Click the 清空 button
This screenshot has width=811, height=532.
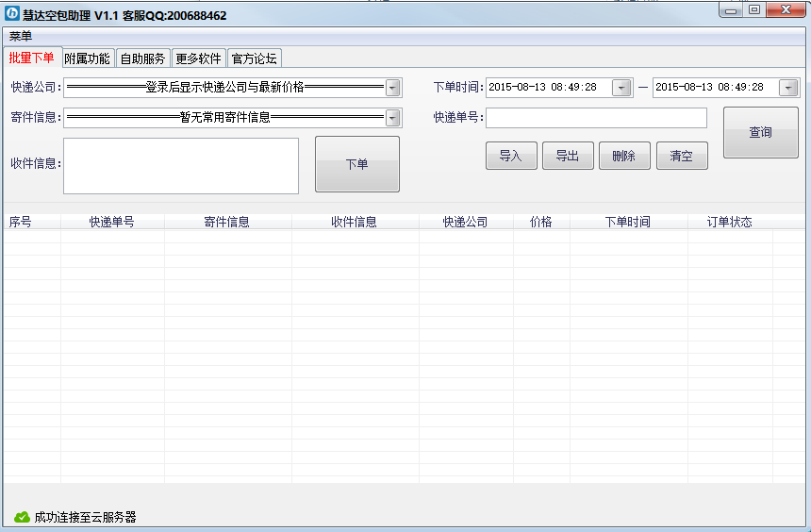coord(682,157)
